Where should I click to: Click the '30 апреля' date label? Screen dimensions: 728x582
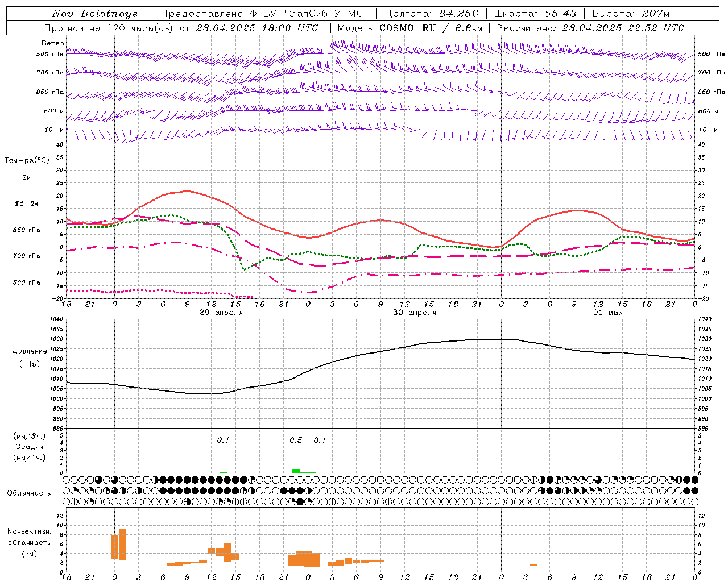(x=415, y=313)
